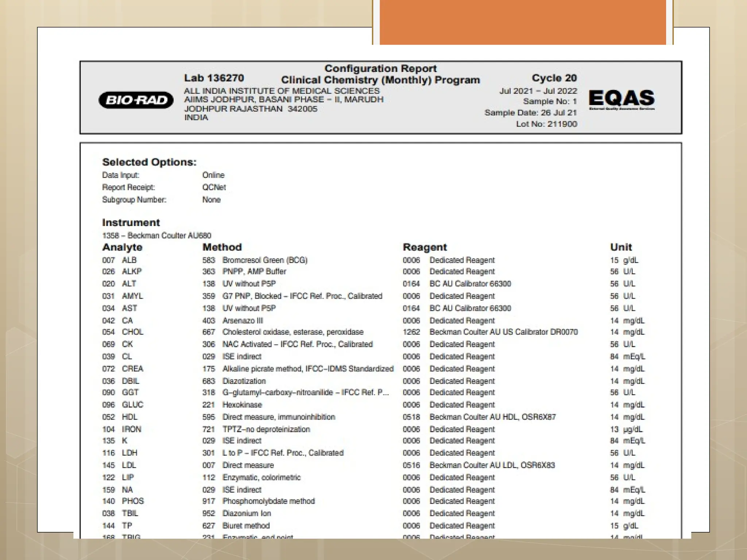Image resolution: width=747 pixels, height=560 pixels.
Task: Click the ALB analyte row
Action: (129, 260)
